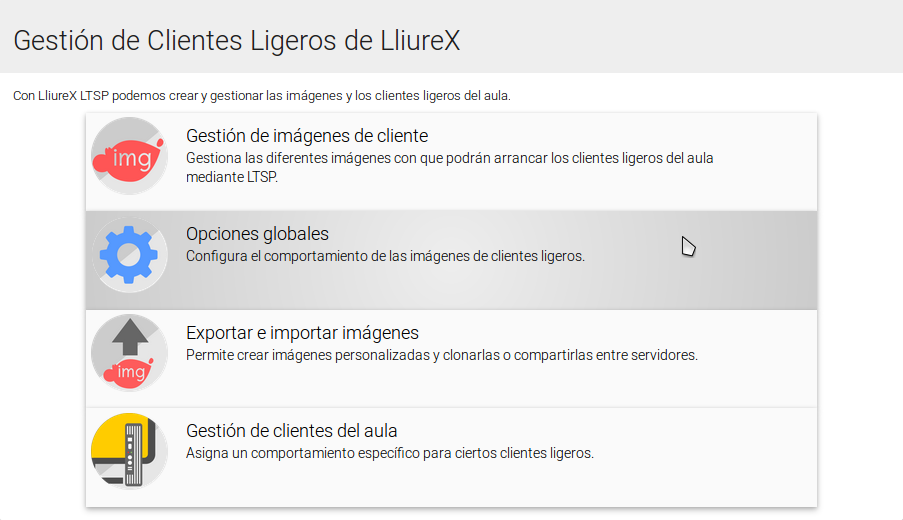Image resolution: width=903 pixels, height=520 pixels.
Task: Select the "Opciones globales" title
Action: pos(257,234)
